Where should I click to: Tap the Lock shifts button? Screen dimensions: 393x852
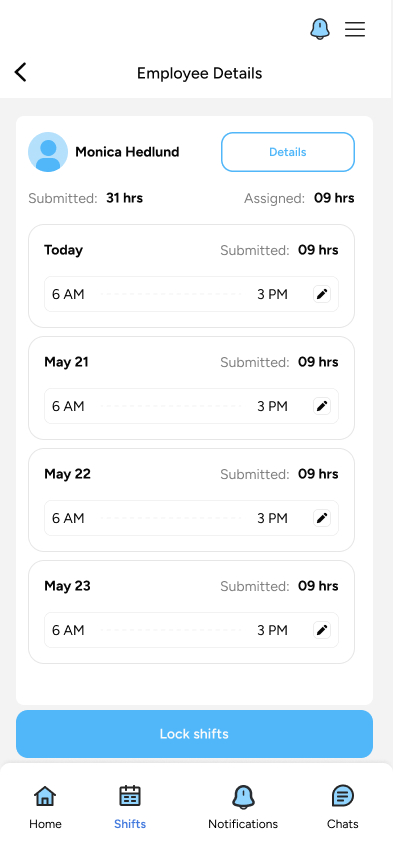(x=194, y=734)
